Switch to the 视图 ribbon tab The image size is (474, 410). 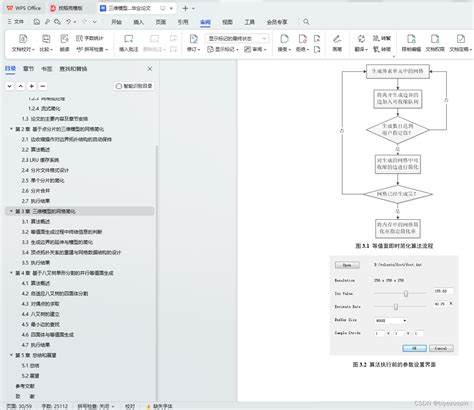click(227, 22)
